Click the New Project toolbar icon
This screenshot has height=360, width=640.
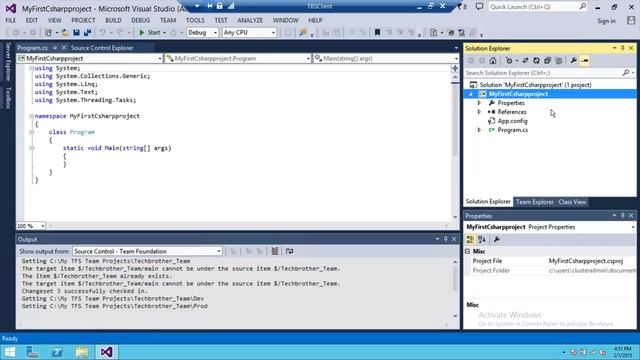(x=49, y=32)
